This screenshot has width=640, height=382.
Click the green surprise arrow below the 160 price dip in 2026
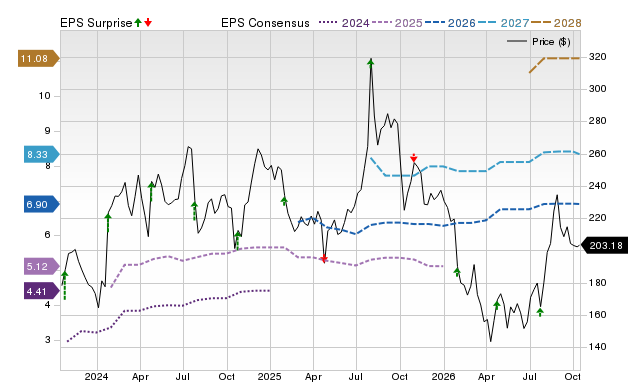pos(540,313)
